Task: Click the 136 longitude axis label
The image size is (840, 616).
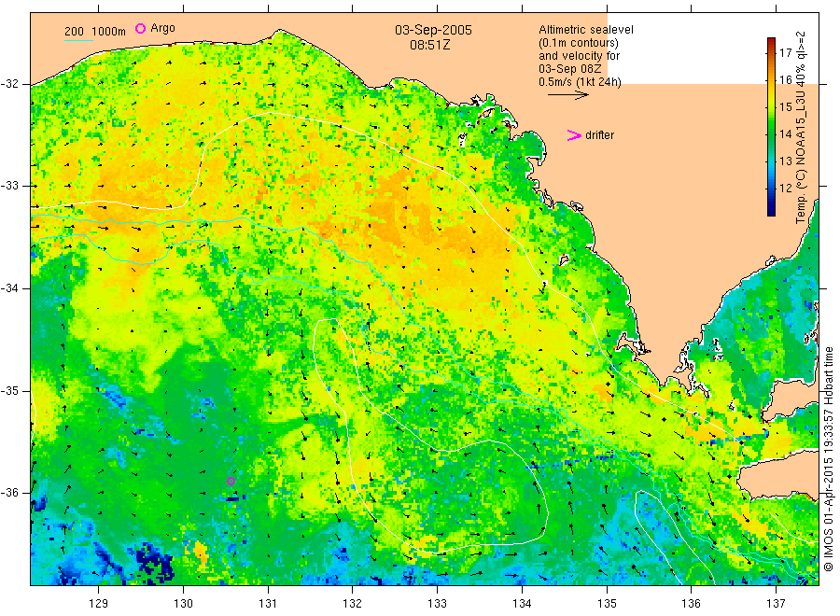Action: click(691, 604)
